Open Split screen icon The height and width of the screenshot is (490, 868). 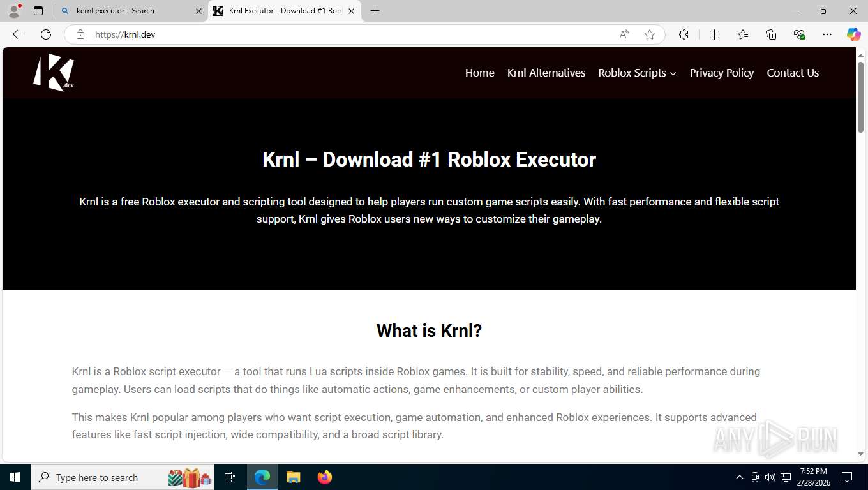(714, 34)
